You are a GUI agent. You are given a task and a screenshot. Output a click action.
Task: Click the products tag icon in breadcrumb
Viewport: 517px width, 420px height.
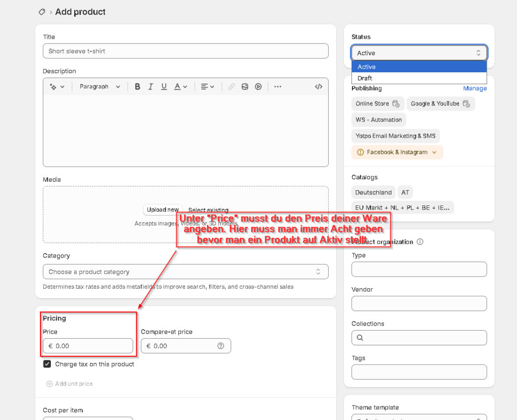(x=42, y=12)
